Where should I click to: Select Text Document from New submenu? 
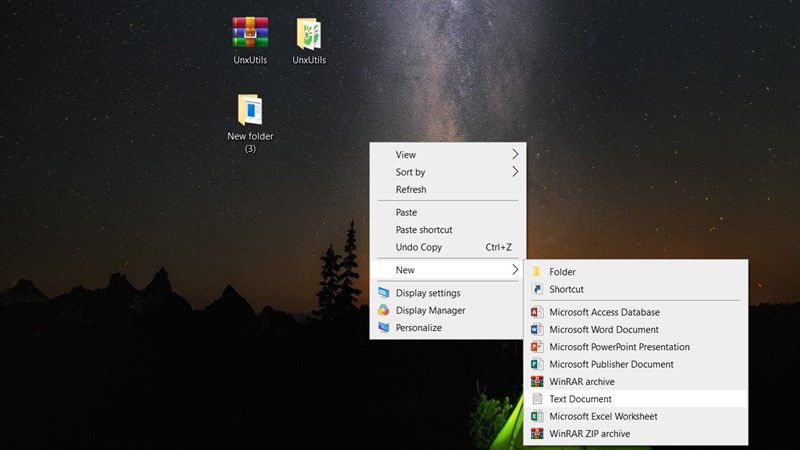[580, 399]
